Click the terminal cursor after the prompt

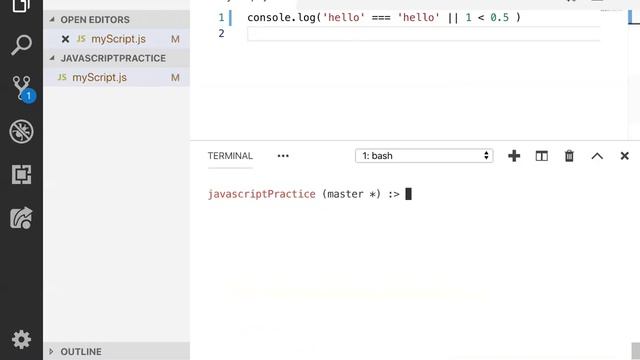pyautogui.click(x=408, y=194)
